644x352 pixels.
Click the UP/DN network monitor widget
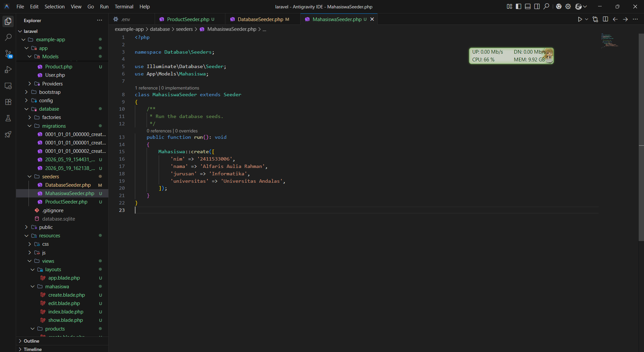pos(511,56)
